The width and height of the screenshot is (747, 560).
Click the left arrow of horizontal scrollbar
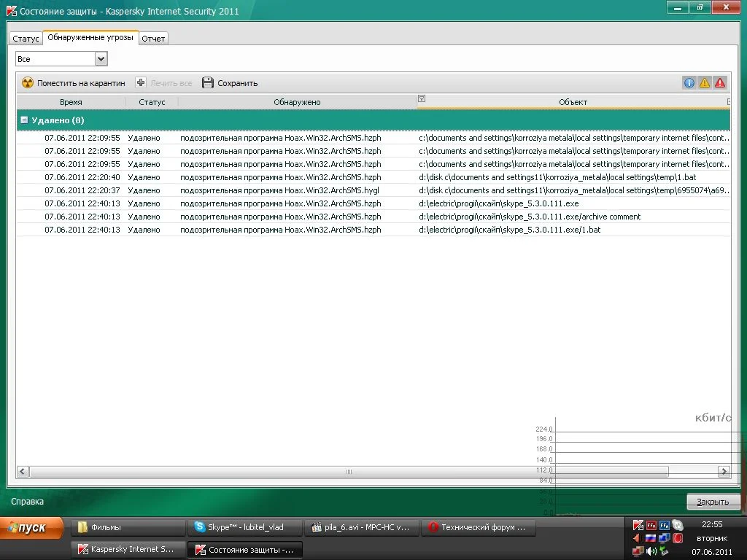23,472
